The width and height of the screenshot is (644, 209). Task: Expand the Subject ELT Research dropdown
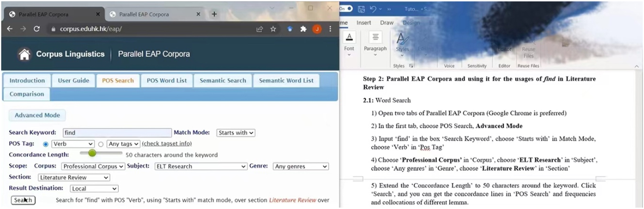(201, 166)
